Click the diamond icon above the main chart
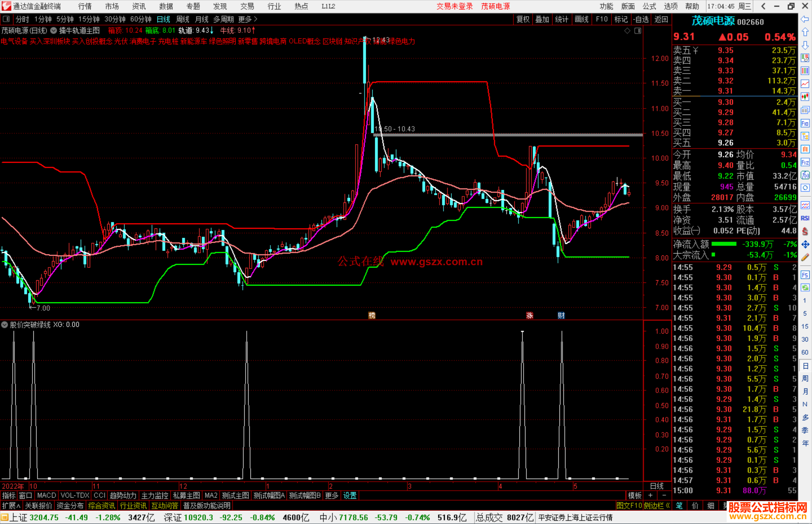Viewport: 812px width, 524px height. [x=627, y=31]
